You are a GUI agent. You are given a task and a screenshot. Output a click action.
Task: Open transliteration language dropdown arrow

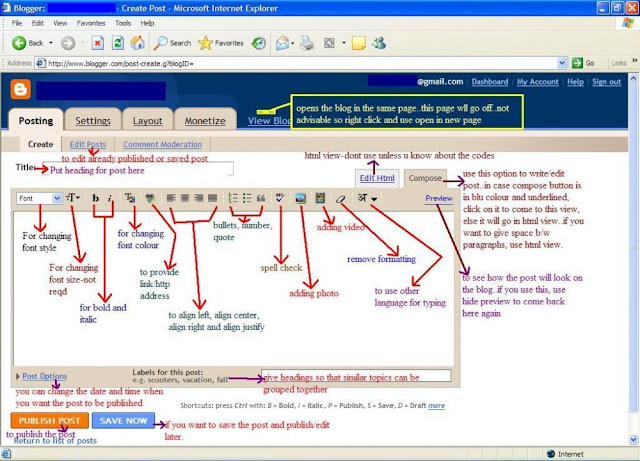[x=374, y=199]
